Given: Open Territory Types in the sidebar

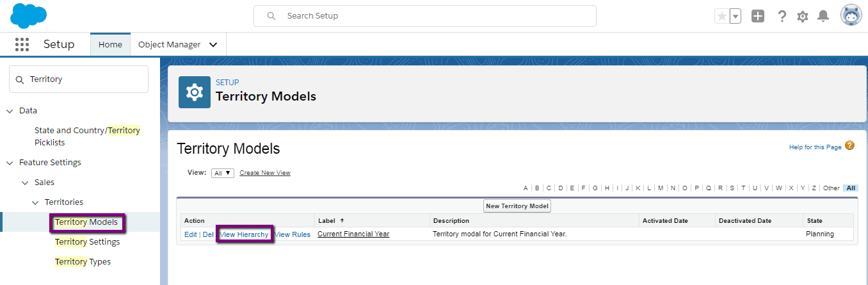Looking at the screenshot, I should [x=83, y=262].
